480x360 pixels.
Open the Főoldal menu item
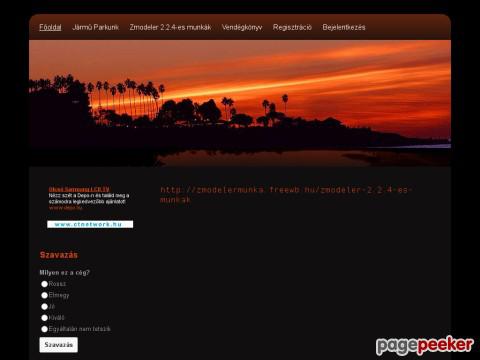pos(50,27)
